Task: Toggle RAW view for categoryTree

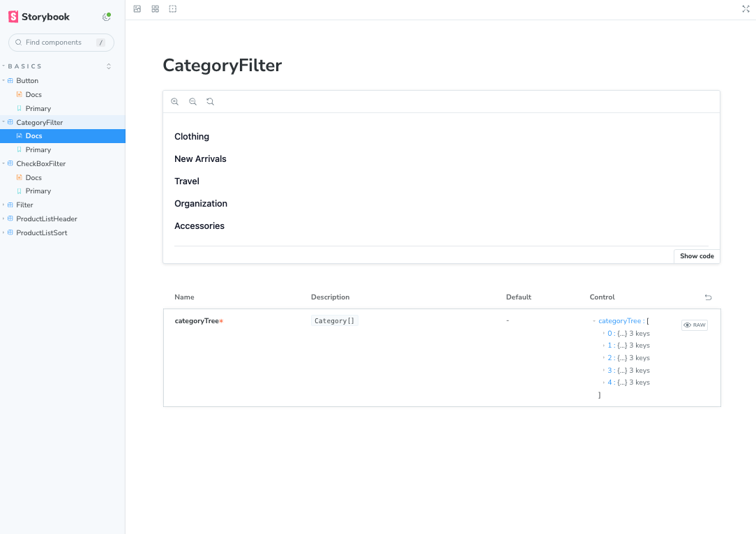Action: click(x=695, y=325)
